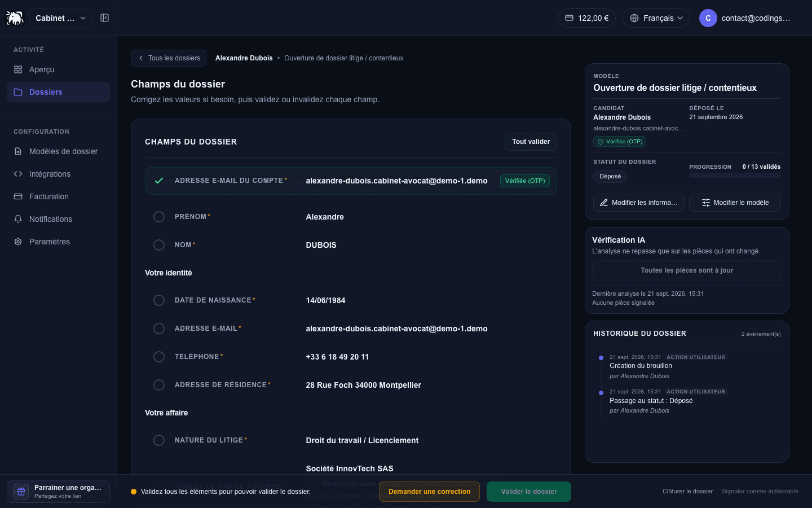This screenshot has height=508, width=812.
Task: Click Clôturer le dossier link
Action: 687,492
